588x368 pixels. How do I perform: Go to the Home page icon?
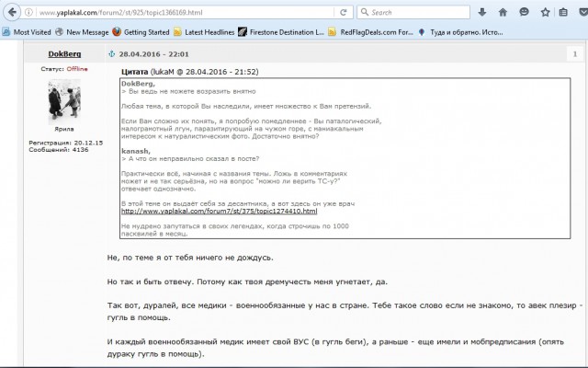point(503,12)
